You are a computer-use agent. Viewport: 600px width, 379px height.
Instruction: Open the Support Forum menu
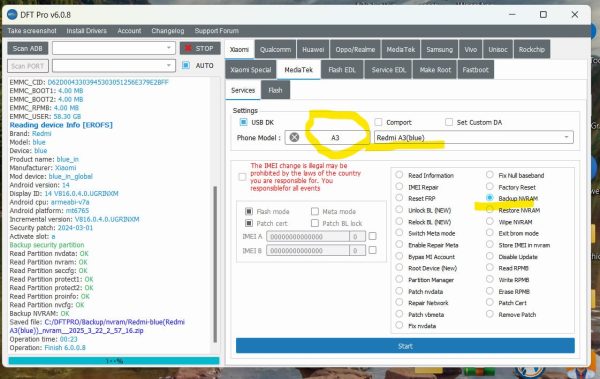217,31
